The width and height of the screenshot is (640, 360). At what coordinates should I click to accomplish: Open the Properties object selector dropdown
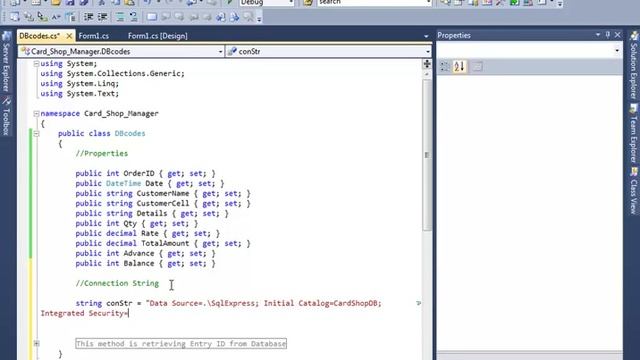[617, 51]
